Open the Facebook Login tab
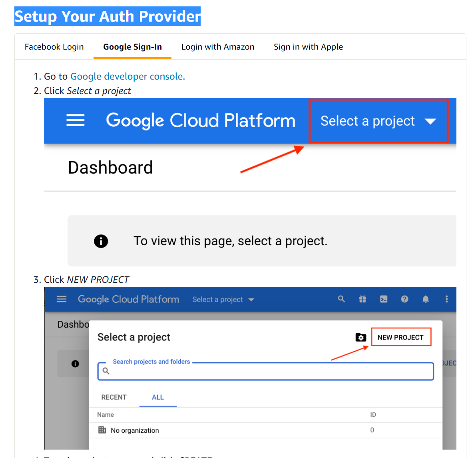 click(x=54, y=47)
